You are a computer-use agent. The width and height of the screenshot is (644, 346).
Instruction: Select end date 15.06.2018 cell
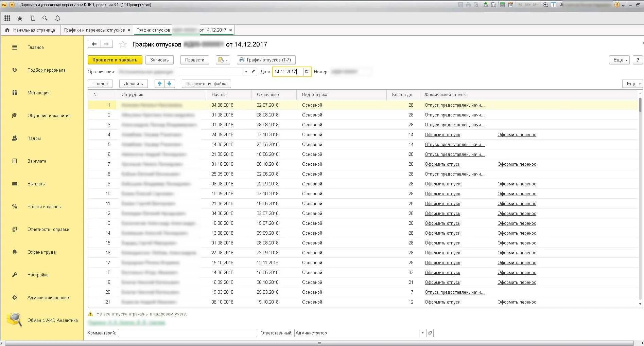(274, 273)
